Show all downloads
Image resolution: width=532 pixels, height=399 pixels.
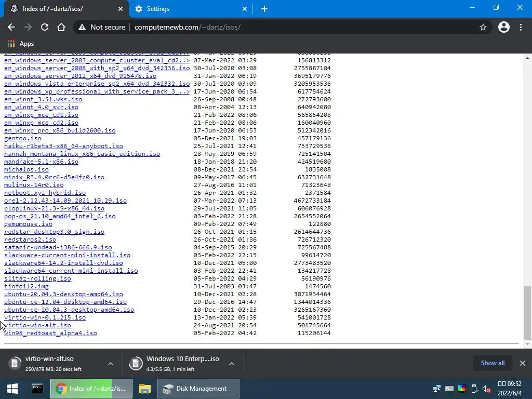(493, 363)
